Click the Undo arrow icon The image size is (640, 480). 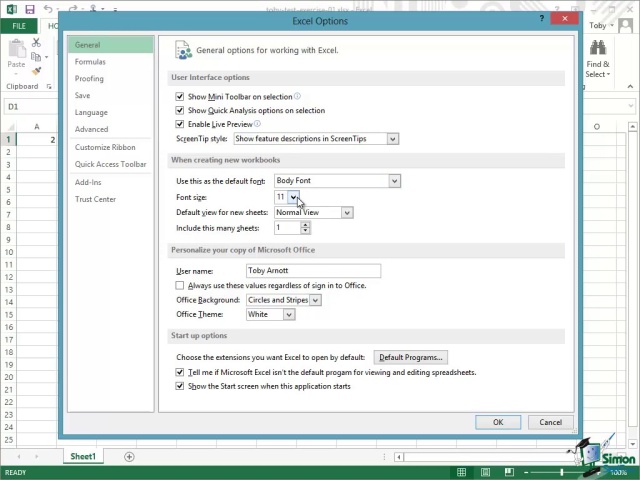click(x=48, y=9)
